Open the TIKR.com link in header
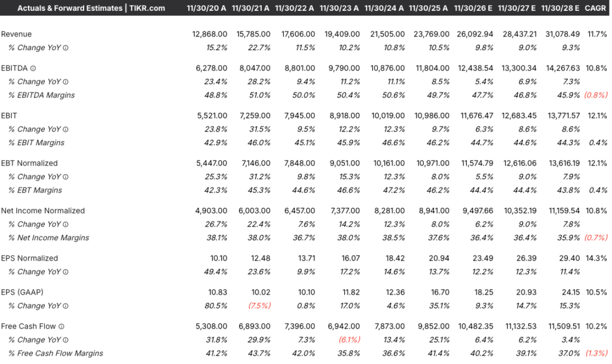 pos(148,8)
